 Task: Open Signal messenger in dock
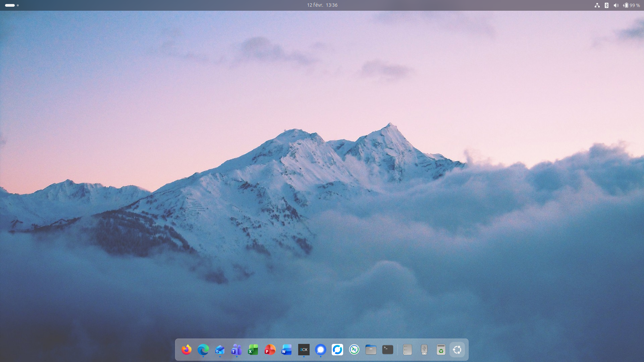[x=321, y=350]
